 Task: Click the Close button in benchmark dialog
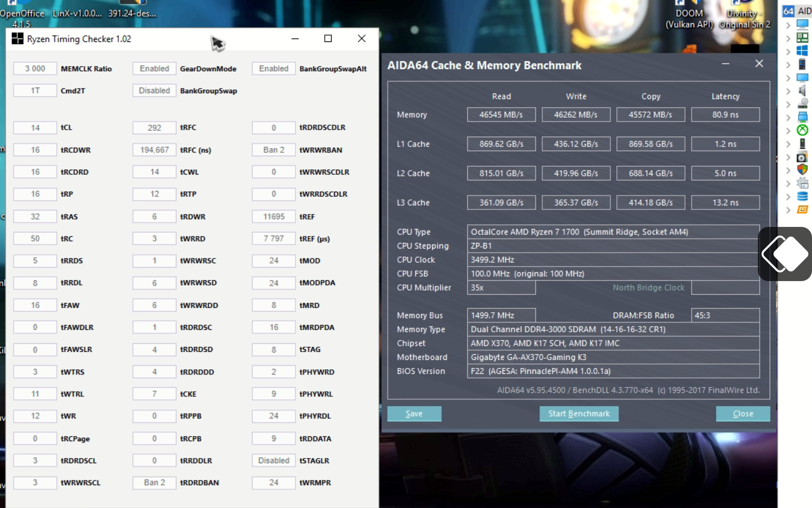(x=743, y=414)
